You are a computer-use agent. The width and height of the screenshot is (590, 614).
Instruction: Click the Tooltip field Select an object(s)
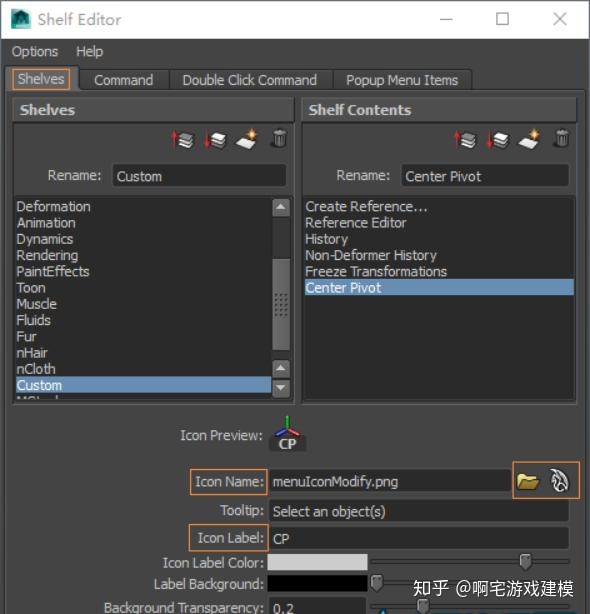click(419, 511)
